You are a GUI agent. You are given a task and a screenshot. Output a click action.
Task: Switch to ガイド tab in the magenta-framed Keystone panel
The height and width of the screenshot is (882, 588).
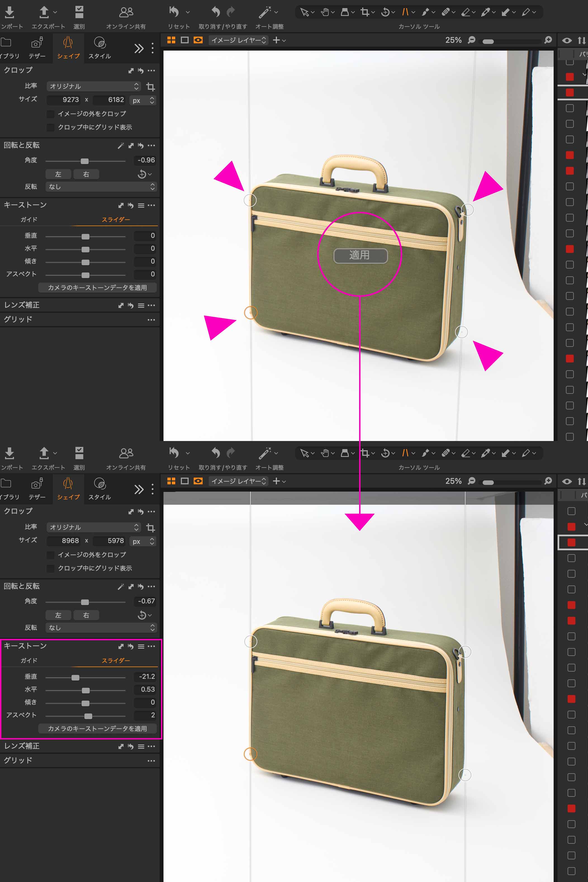coord(29,660)
